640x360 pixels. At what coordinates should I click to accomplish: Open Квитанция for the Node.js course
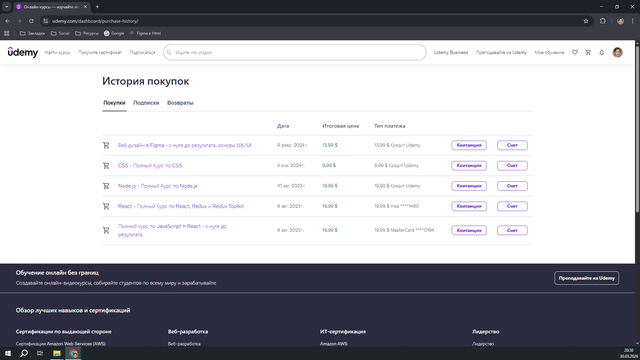tap(469, 186)
